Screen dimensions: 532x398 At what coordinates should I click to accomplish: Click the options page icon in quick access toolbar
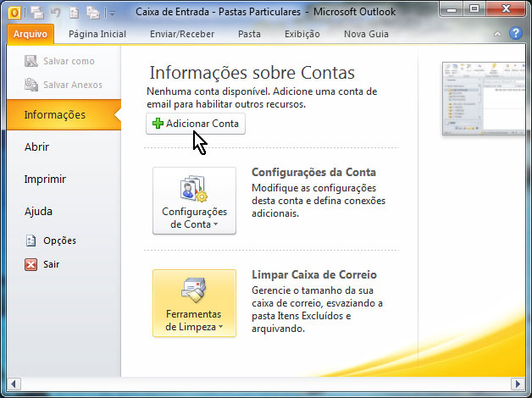point(74,13)
